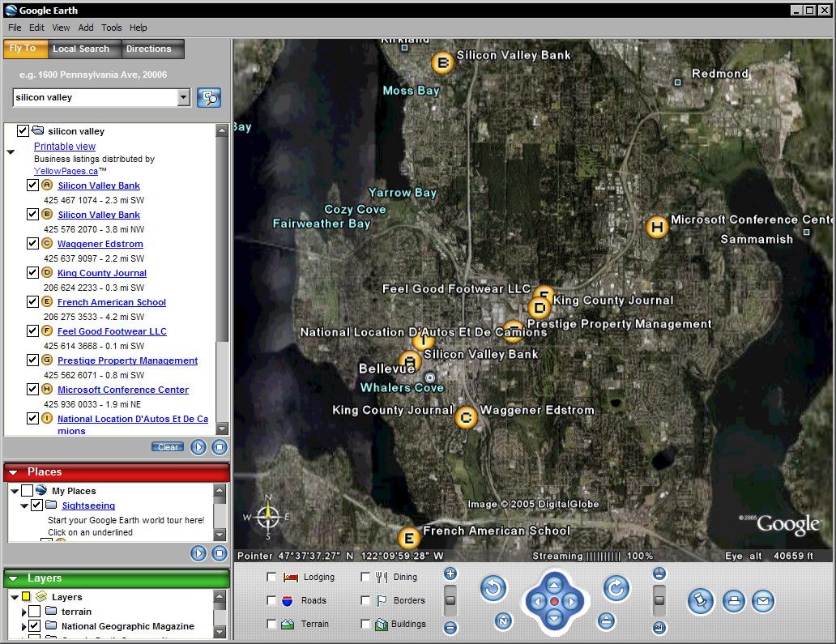836x644 pixels.
Task: Open the search history dropdown arrow
Action: 184,98
